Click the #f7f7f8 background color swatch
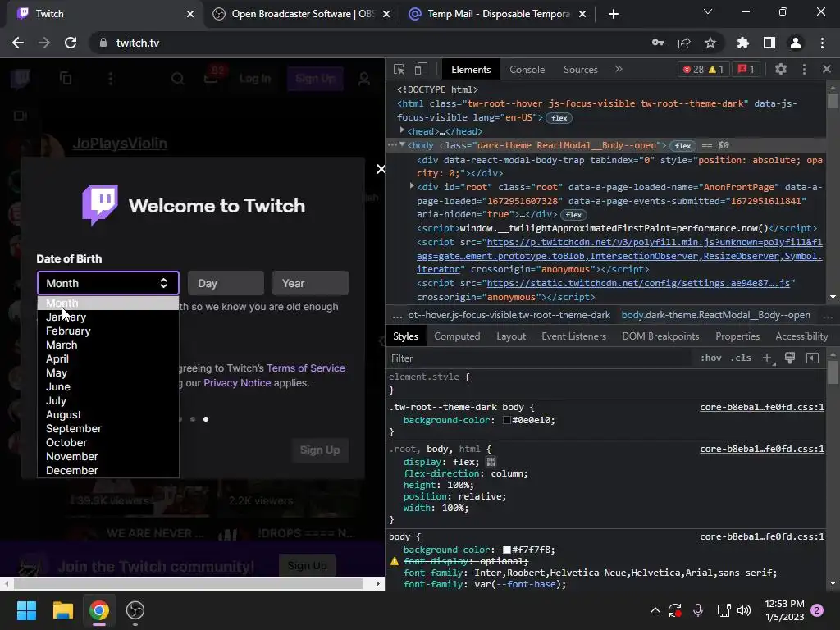The height and width of the screenshot is (630, 840). tap(506, 550)
